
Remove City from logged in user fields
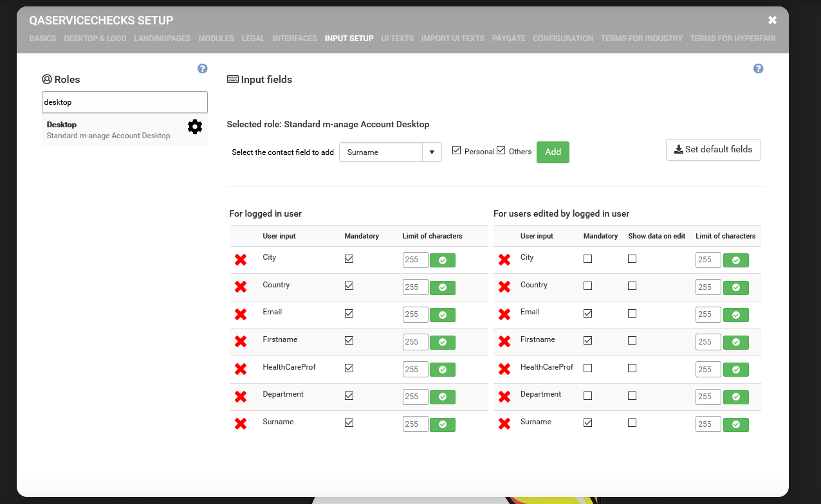click(x=241, y=260)
